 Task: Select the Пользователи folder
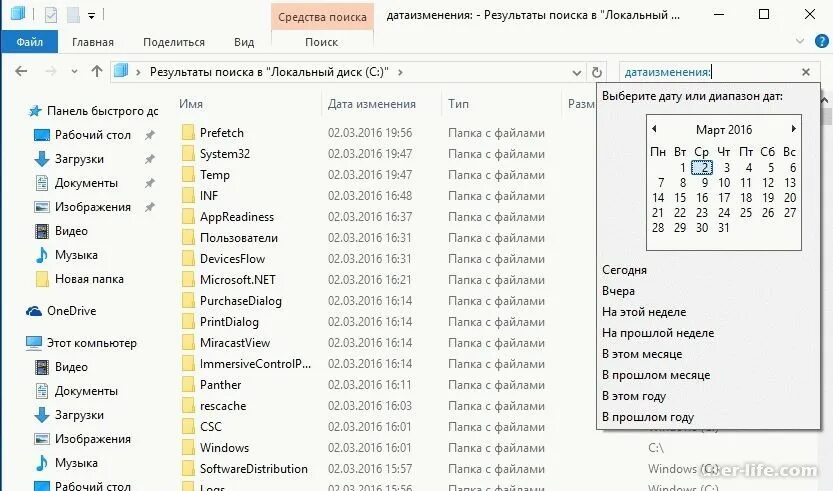239,238
